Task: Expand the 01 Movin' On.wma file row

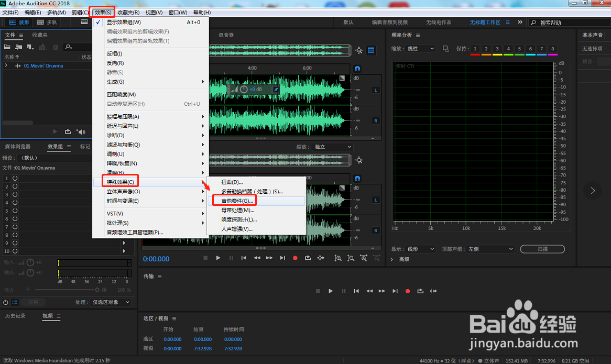Action: click(6, 65)
